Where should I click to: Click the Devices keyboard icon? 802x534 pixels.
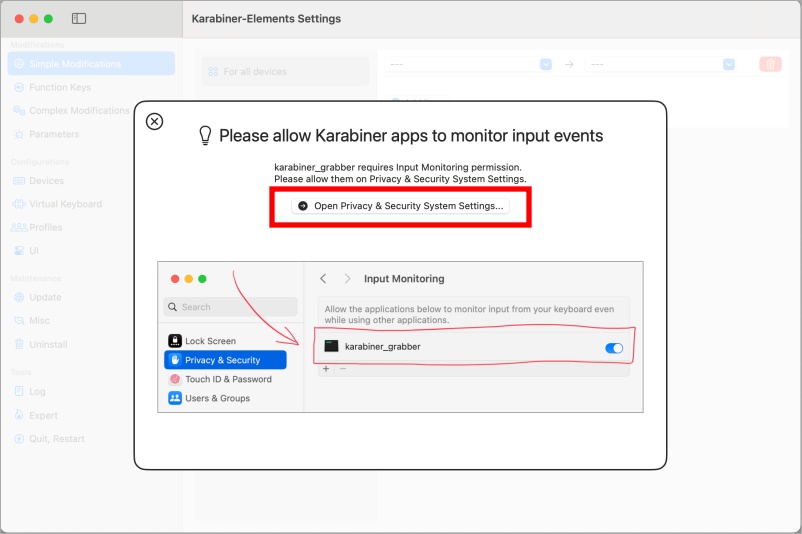coord(19,181)
